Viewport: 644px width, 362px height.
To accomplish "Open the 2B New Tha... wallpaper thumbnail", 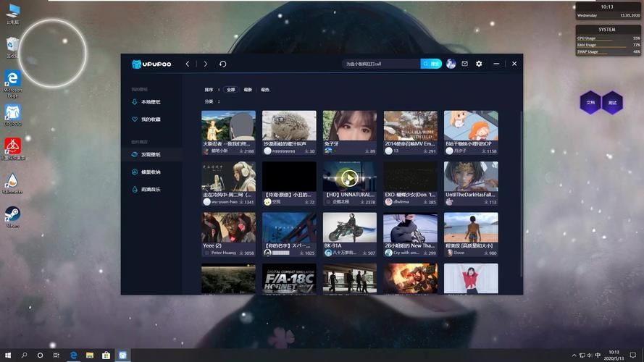I will tap(410, 227).
